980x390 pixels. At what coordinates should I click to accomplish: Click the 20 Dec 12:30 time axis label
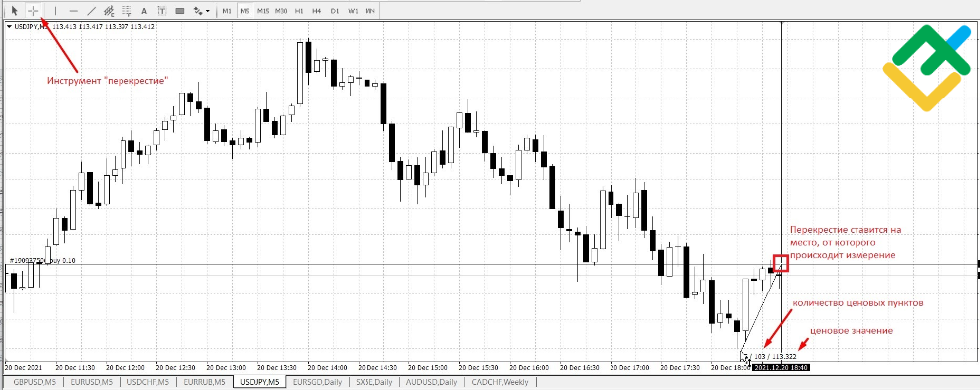[176, 368]
